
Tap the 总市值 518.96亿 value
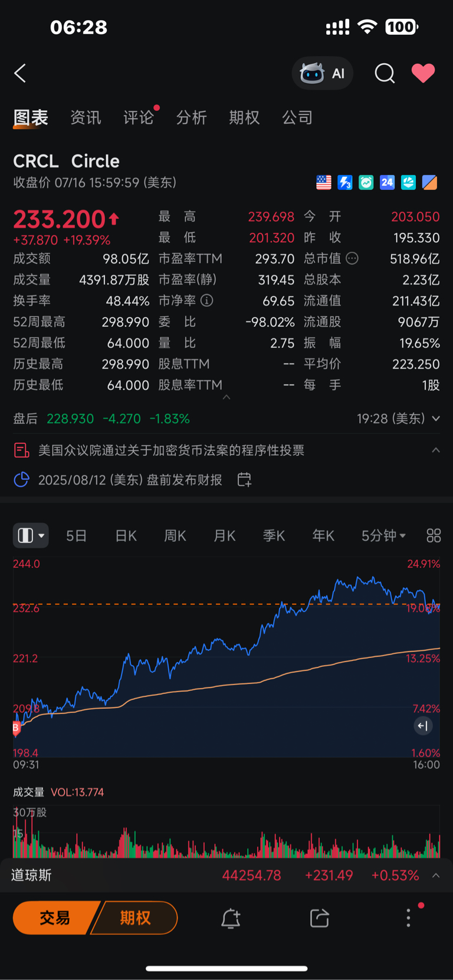(415, 259)
